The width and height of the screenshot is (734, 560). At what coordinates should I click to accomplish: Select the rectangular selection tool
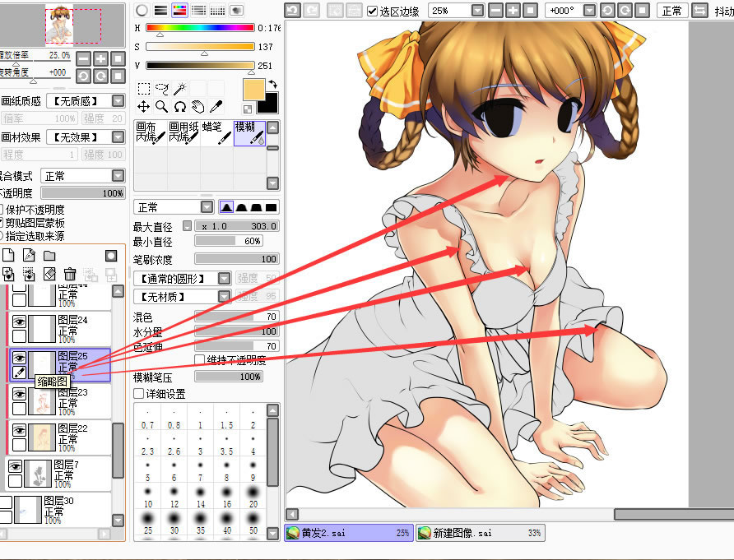click(144, 89)
